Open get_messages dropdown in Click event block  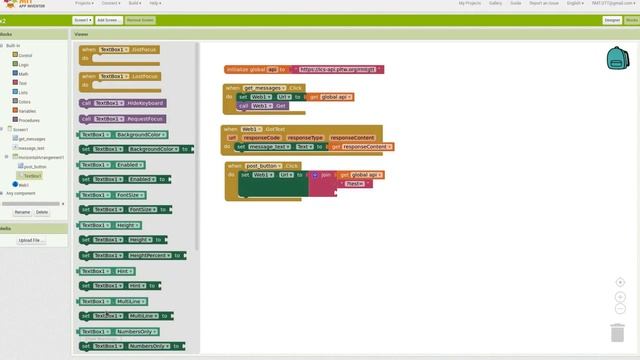264,88
